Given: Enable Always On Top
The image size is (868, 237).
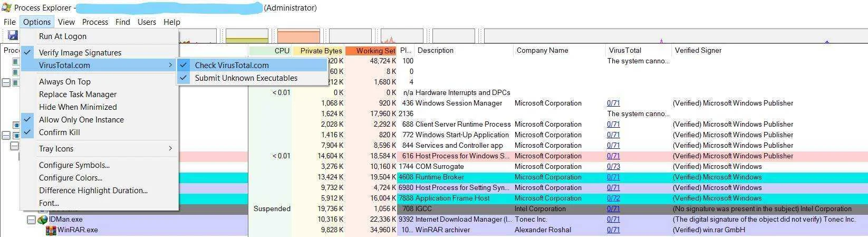Looking at the screenshot, I should (100, 81).
